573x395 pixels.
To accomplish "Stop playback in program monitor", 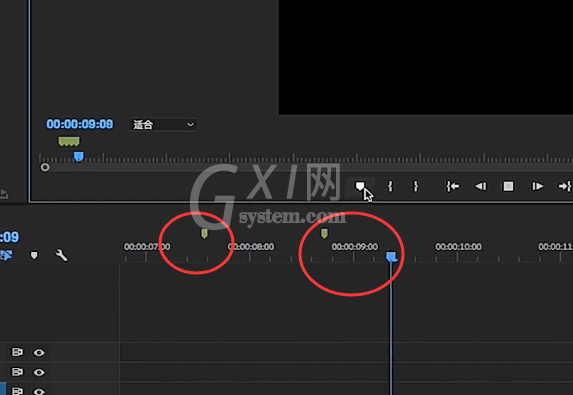I will coord(508,186).
